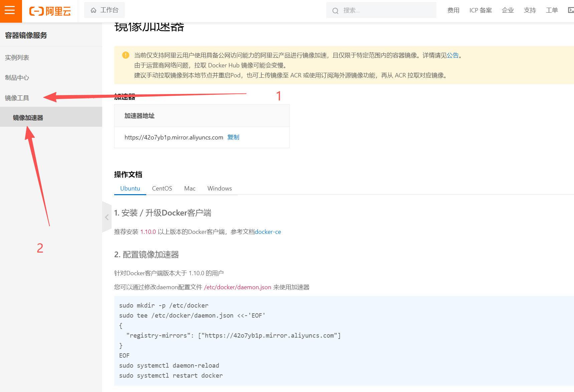The image size is (574, 392).
Task: Switch to the Windows tab
Action: pos(219,188)
